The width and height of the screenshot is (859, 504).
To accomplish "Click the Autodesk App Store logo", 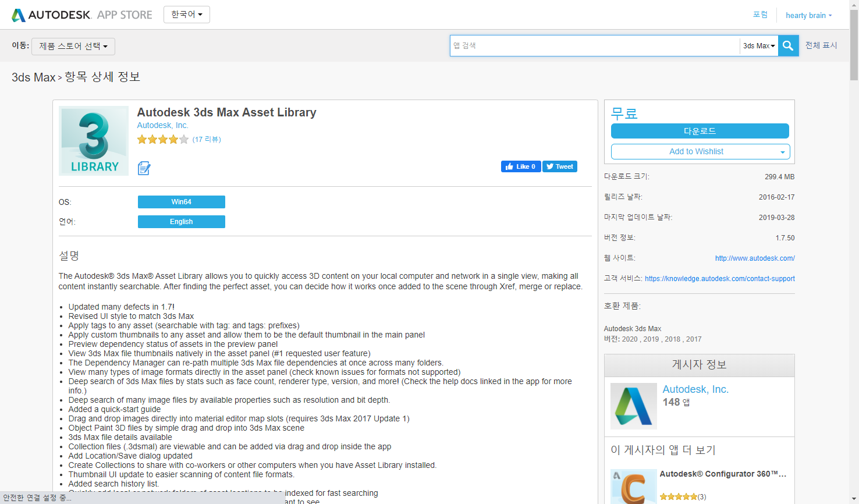I will coord(82,15).
